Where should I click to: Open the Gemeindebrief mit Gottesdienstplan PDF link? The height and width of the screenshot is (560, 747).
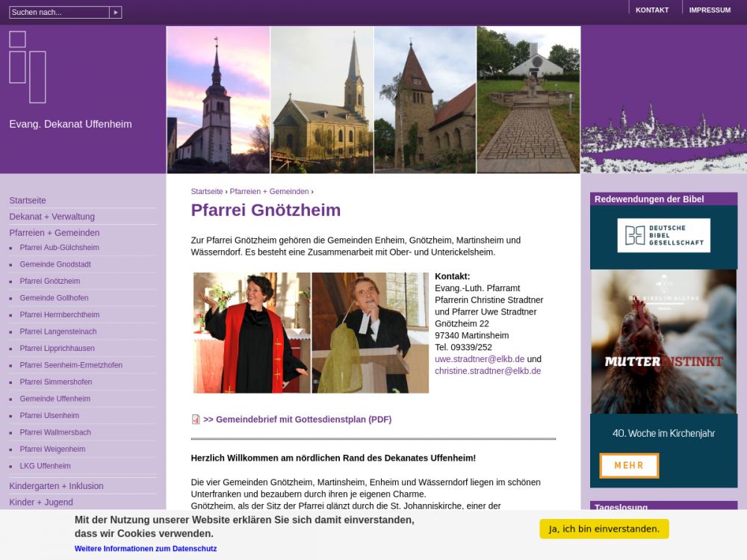[297, 420]
